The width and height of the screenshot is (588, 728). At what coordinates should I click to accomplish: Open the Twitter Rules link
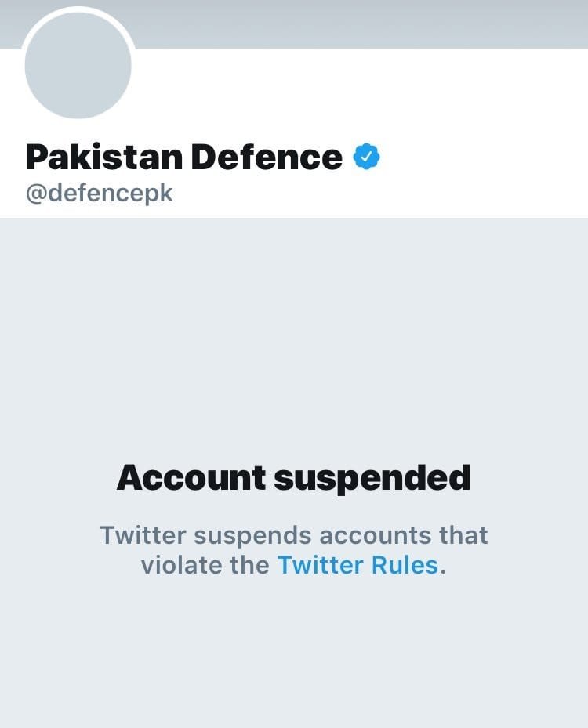click(x=358, y=565)
